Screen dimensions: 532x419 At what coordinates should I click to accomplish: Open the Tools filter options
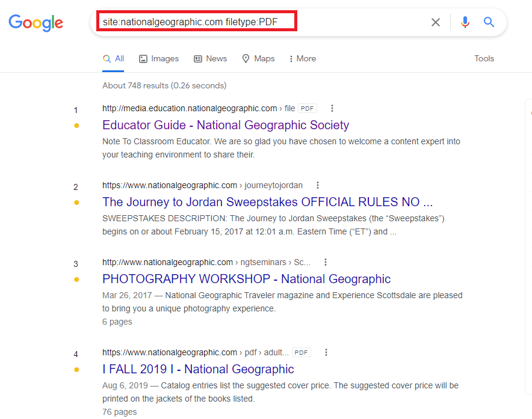tap(484, 58)
